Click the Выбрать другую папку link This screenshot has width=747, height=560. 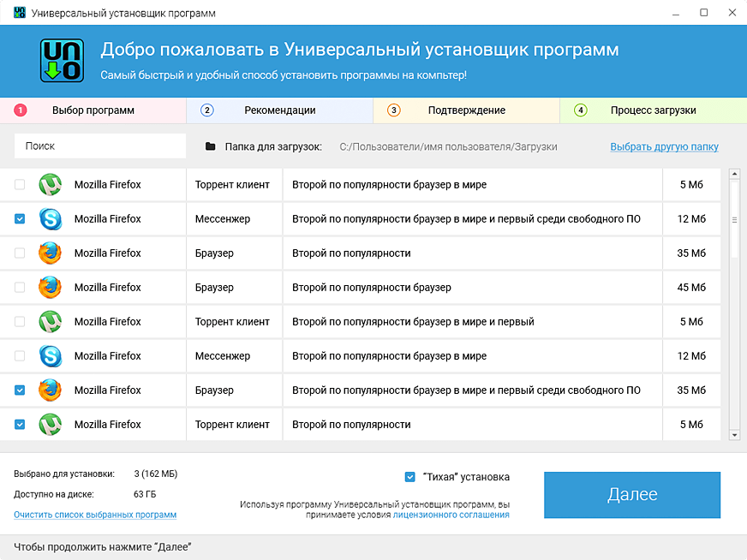pos(664,147)
